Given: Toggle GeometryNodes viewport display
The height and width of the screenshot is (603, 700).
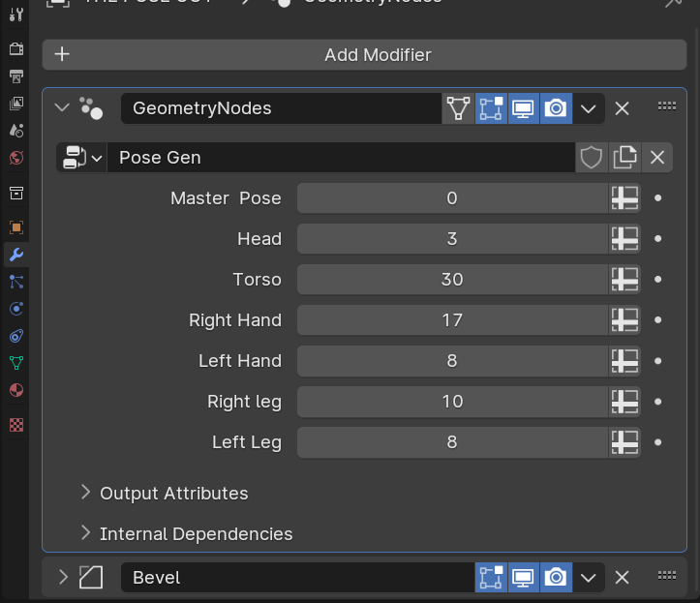Looking at the screenshot, I should click(524, 108).
